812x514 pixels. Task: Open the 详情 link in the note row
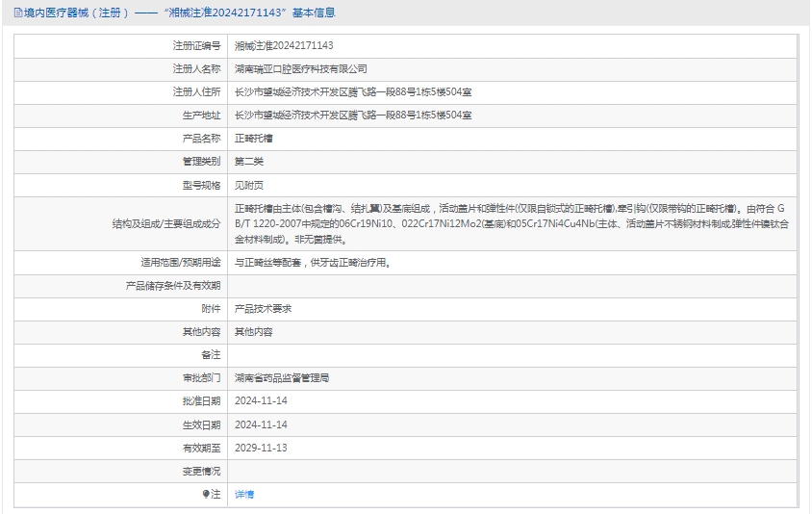(244, 494)
